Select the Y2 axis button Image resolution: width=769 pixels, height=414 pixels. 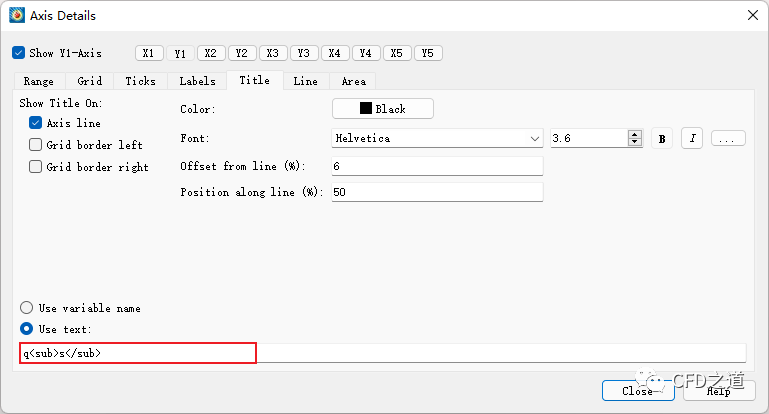pos(241,53)
